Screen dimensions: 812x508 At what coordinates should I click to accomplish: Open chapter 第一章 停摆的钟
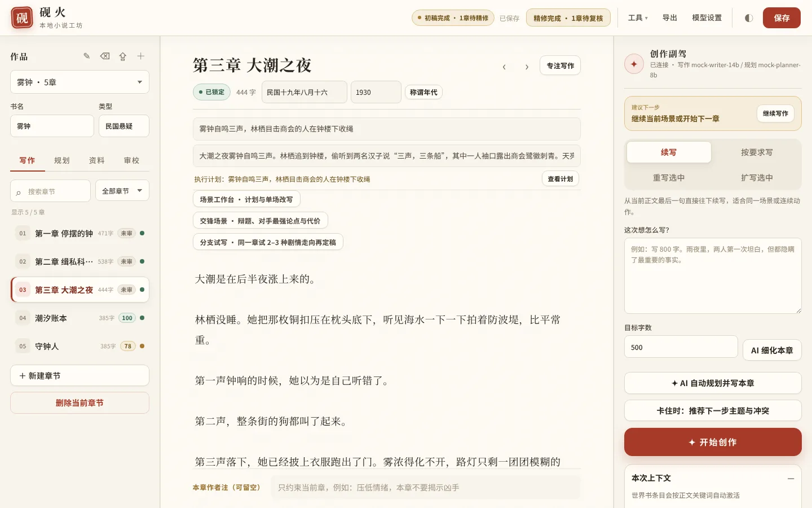(x=80, y=233)
